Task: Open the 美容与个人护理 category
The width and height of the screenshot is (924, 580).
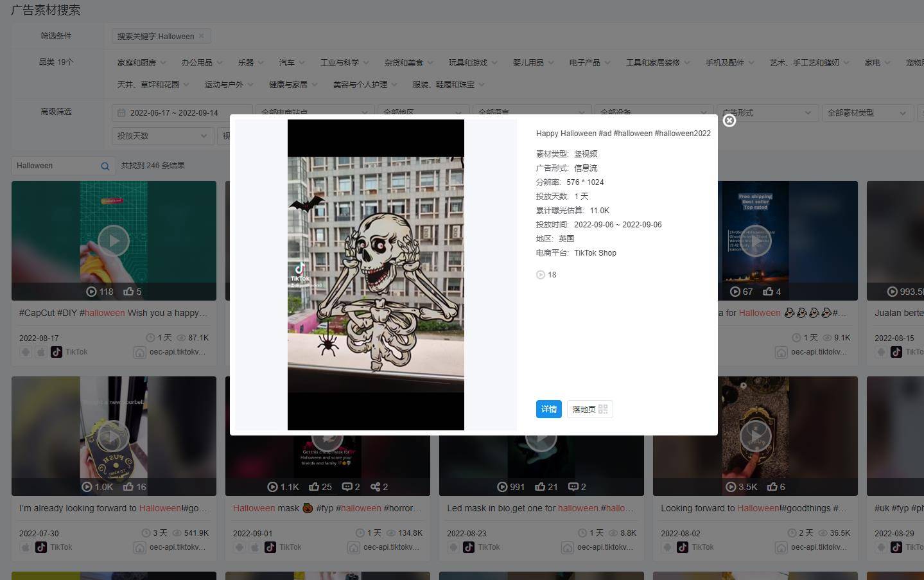Action: (x=365, y=85)
